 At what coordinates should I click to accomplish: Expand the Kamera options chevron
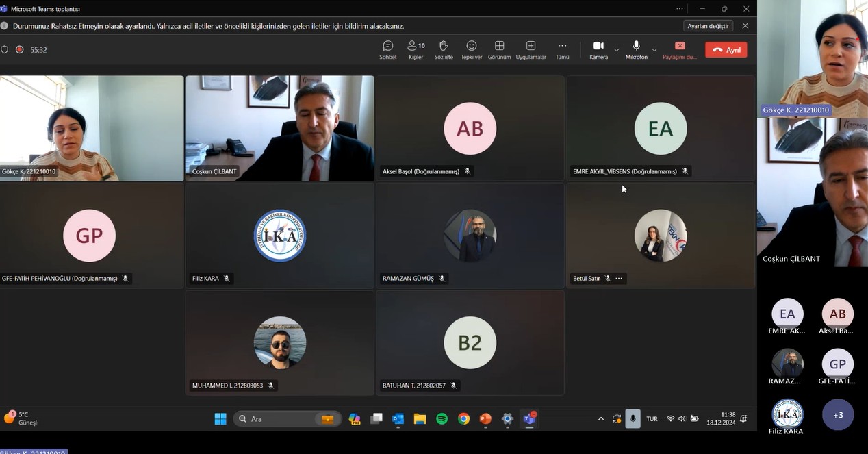617,50
